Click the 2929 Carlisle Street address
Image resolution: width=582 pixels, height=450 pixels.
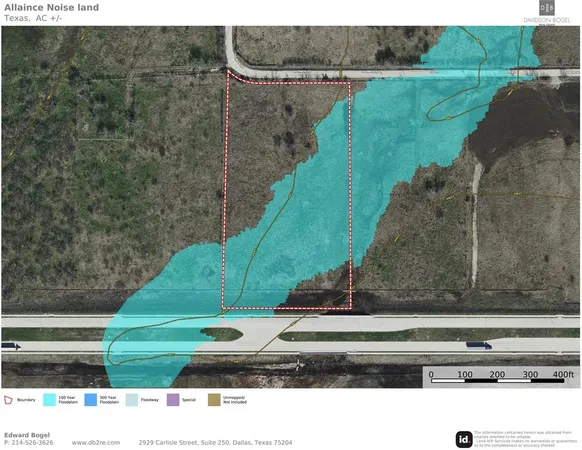point(215,443)
